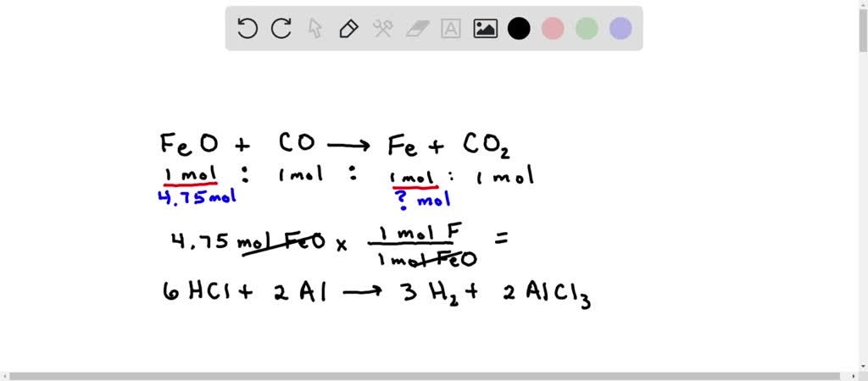The width and height of the screenshot is (868, 381).
Task: Click '2 AlCl3' product text
Action: [x=547, y=294]
